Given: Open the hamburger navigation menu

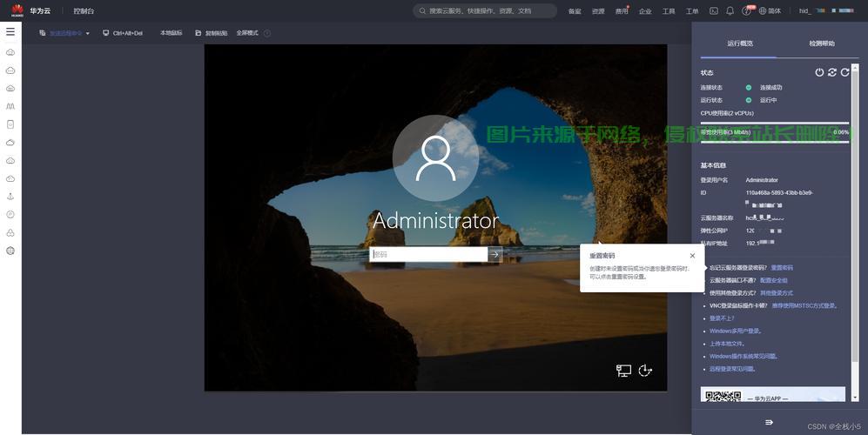Looking at the screenshot, I should (x=10, y=31).
